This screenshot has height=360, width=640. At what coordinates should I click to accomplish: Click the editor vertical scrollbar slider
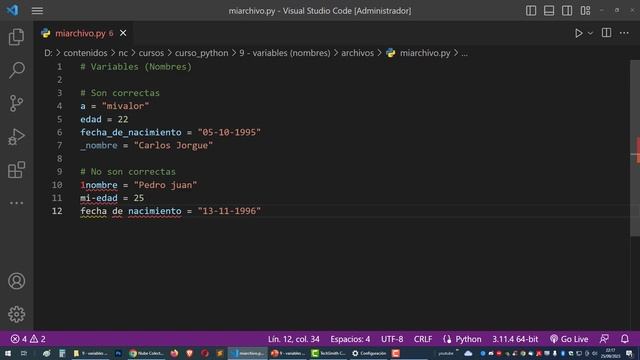click(x=635, y=148)
